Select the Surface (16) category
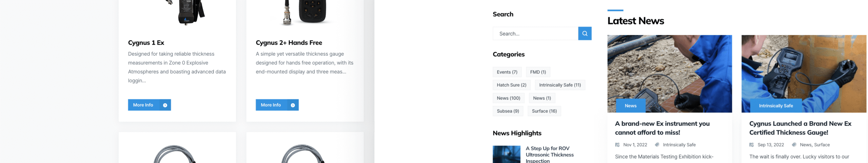The height and width of the screenshot is (163, 868). 544,111
